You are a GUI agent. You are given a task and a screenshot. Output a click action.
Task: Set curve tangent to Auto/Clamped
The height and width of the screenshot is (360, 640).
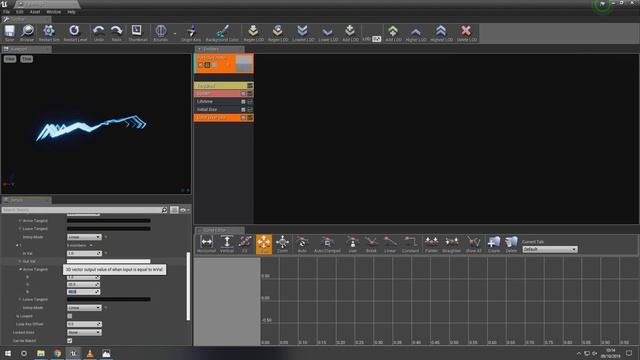[x=327, y=244]
